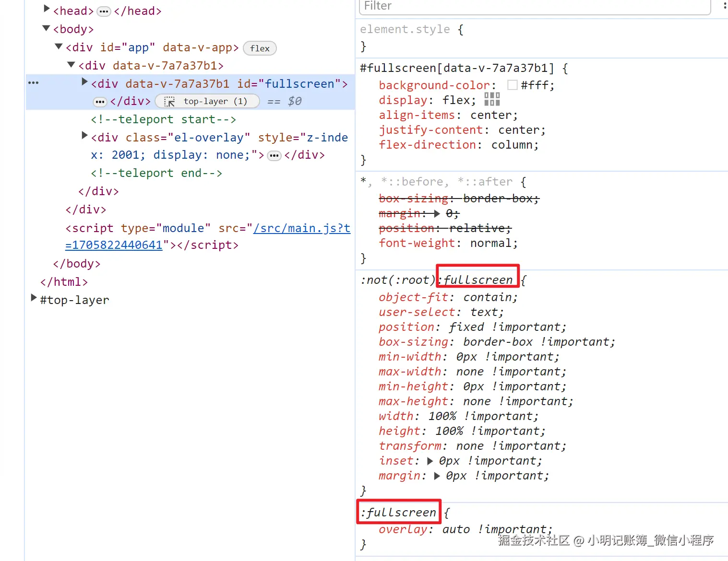This screenshot has width=728, height=561.
Task: Select the user-select: text declaration
Action: point(442,312)
